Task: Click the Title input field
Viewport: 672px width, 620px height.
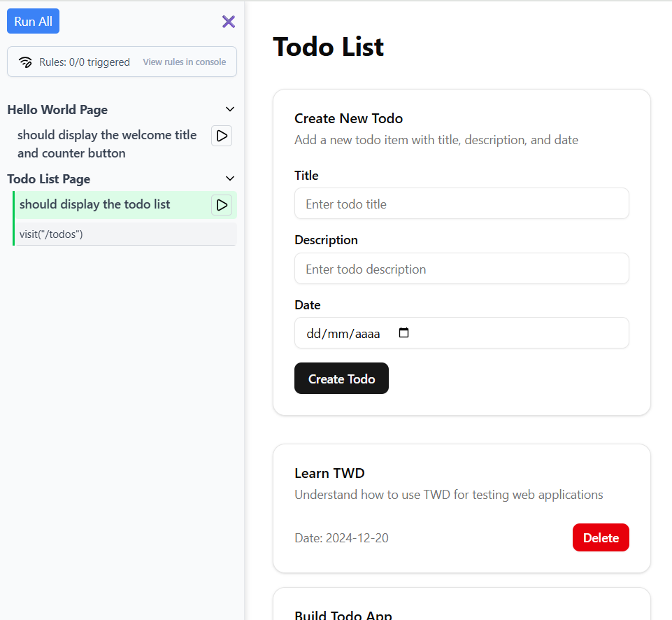Action: [x=462, y=204]
